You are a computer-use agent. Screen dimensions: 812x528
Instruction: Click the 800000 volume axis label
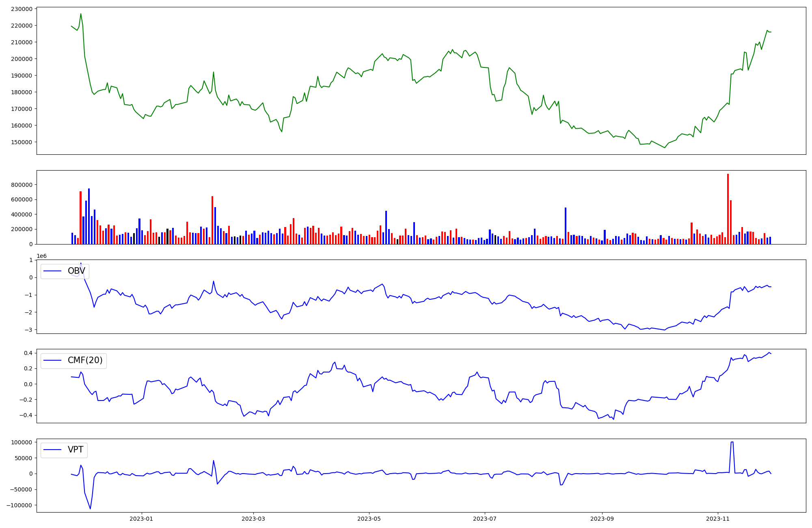pyautogui.click(x=21, y=185)
